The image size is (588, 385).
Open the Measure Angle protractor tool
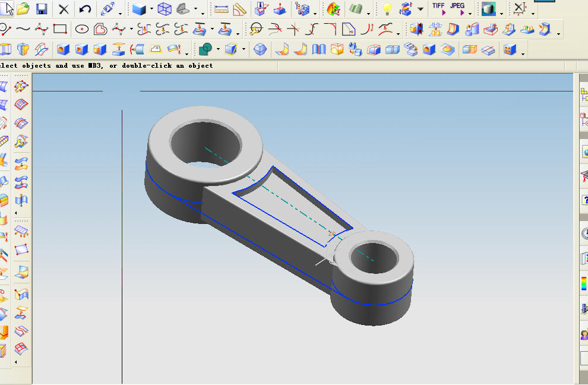[x=239, y=10]
